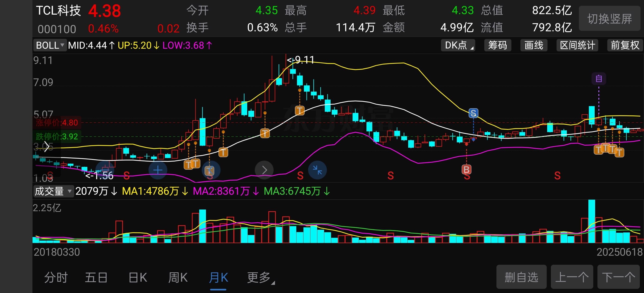Switch to the 分时 tab

[56, 278]
